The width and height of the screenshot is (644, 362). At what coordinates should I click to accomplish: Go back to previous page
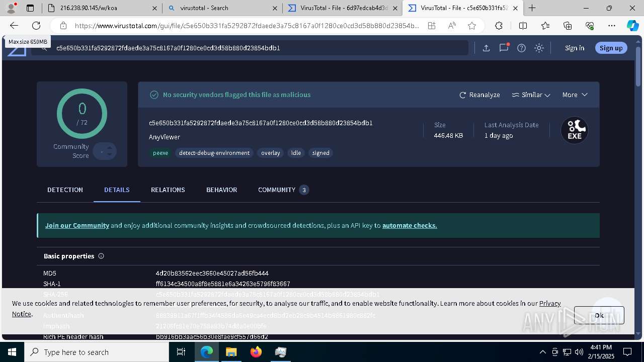click(14, 26)
